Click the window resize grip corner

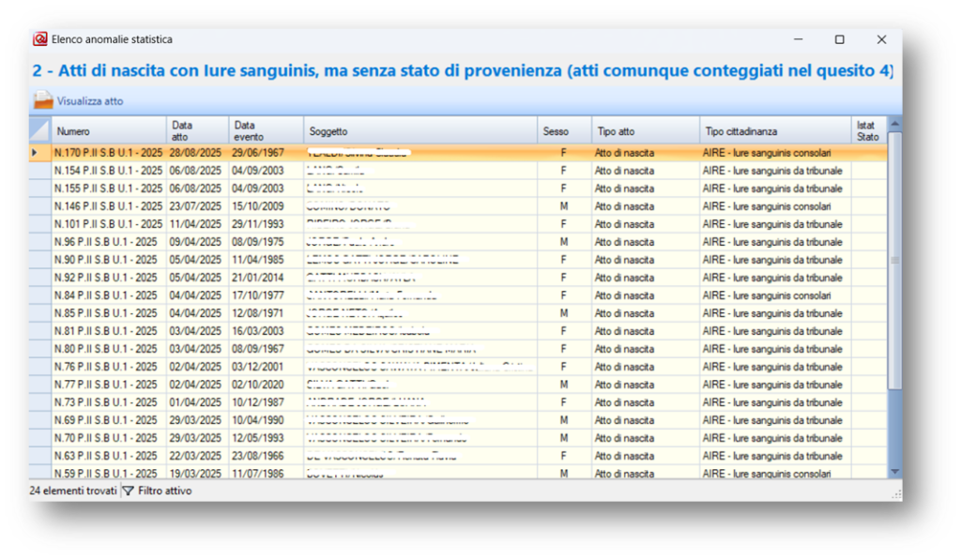click(x=896, y=494)
